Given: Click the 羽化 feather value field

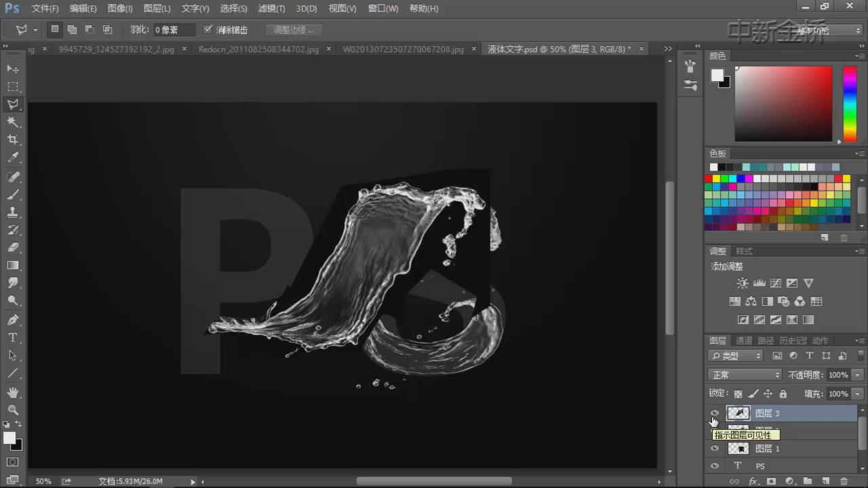Looking at the screenshot, I should tap(174, 30).
